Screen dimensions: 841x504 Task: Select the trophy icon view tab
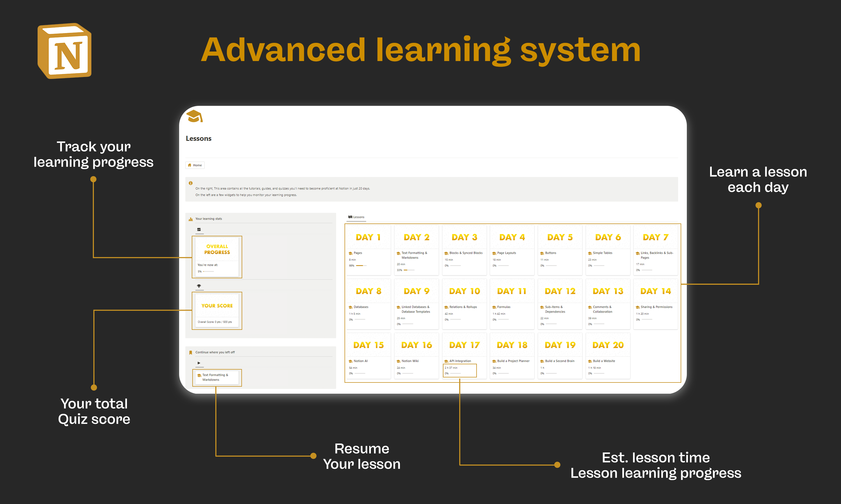tap(199, 286)
